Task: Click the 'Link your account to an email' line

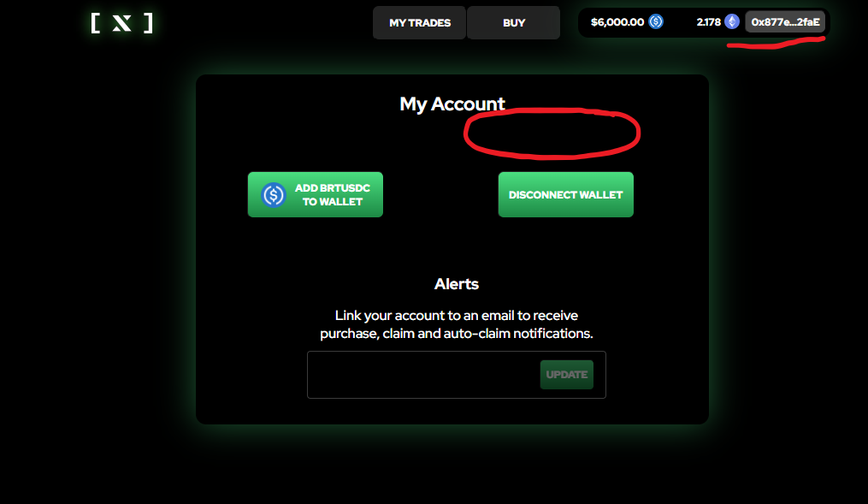Action: pos(456,315)
